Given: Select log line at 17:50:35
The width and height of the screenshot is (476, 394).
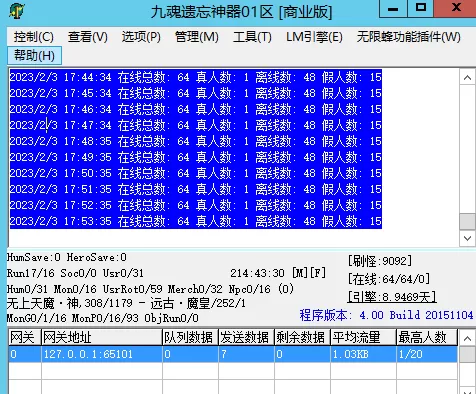Looking at the screenshot, I should tap(196, 173).
